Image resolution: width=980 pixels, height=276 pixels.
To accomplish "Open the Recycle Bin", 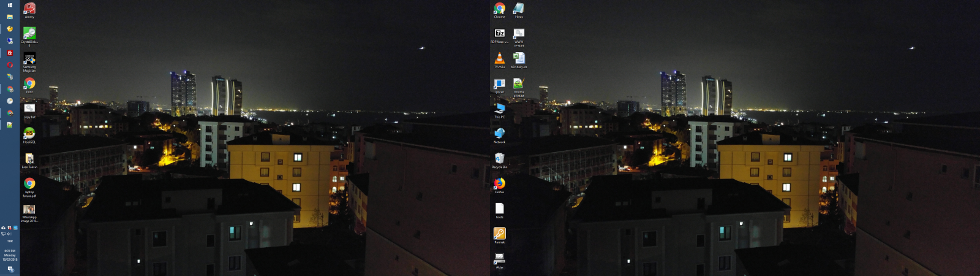I will point(499,158).
